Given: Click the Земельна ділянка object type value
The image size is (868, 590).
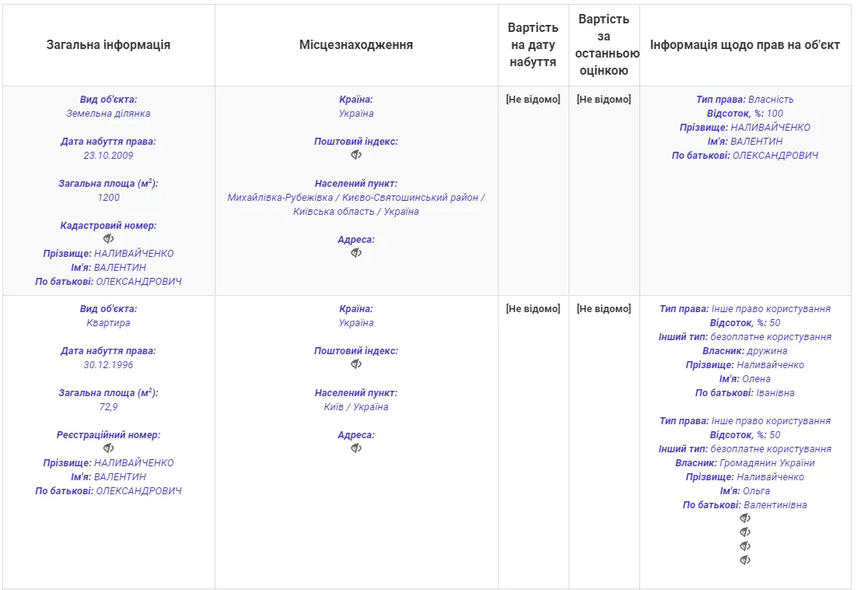Looking at the screenshot, I should (x=108, y=114).
